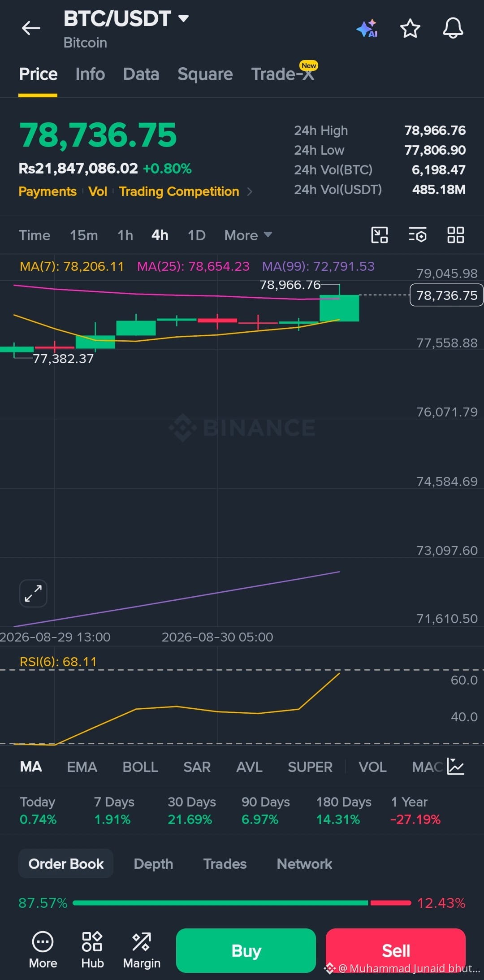Screen dimensions: 484x980
Task: Toggle the EMA indicator
Action: click(82, 767)
